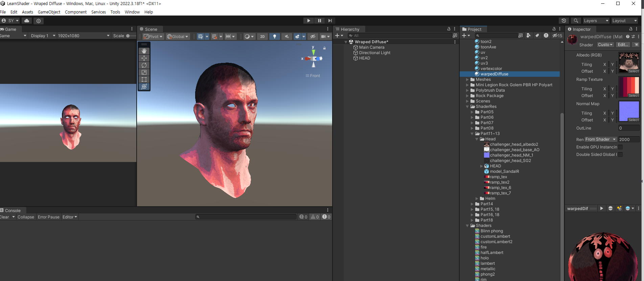The image size is (644, 281).
Task: Open Undo History from the top toolbar
Action: [563, 21]
